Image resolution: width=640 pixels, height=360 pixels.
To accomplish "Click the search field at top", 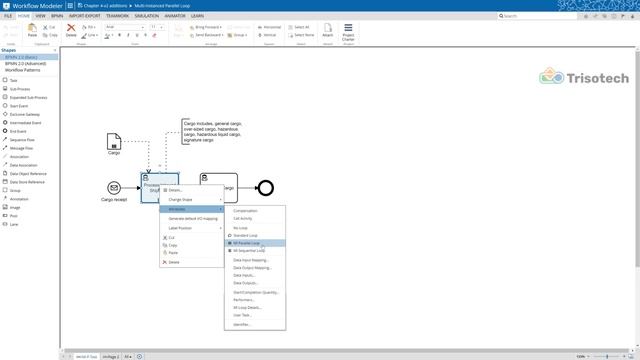I will coord(537,16).
